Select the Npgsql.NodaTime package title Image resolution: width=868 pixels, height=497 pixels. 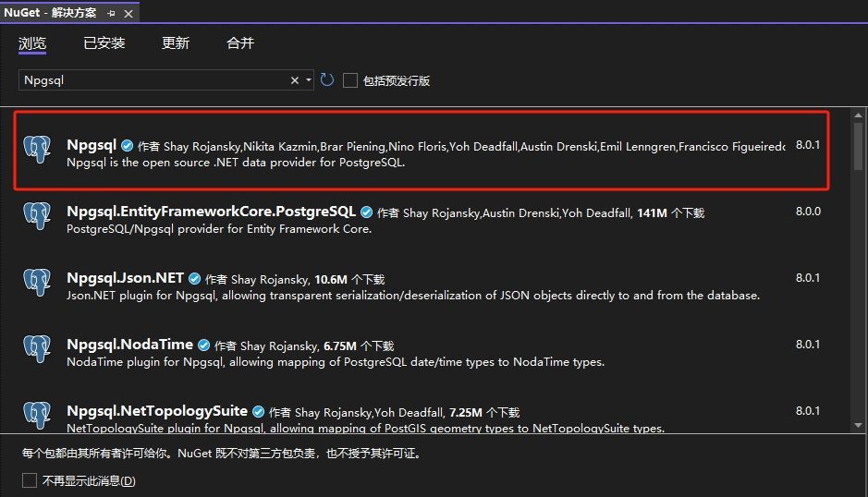click(x=130, y=345)
